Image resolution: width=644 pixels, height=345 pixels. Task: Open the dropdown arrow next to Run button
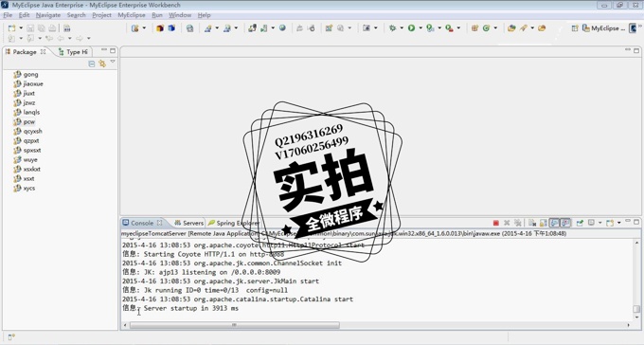click(x=420, y=28)
